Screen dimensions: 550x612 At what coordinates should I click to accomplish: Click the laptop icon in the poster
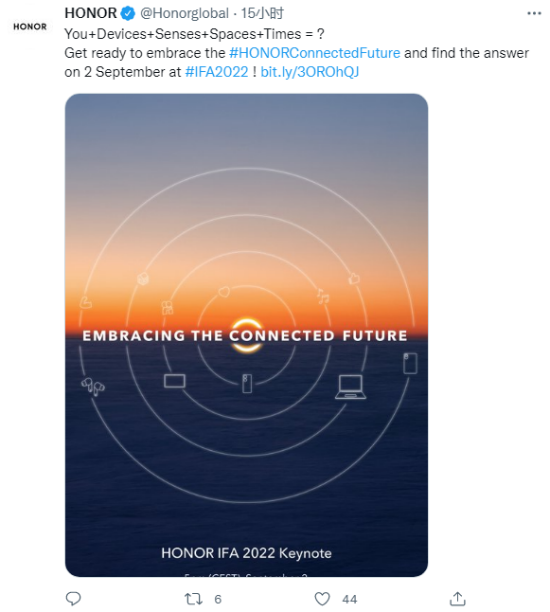351,387
